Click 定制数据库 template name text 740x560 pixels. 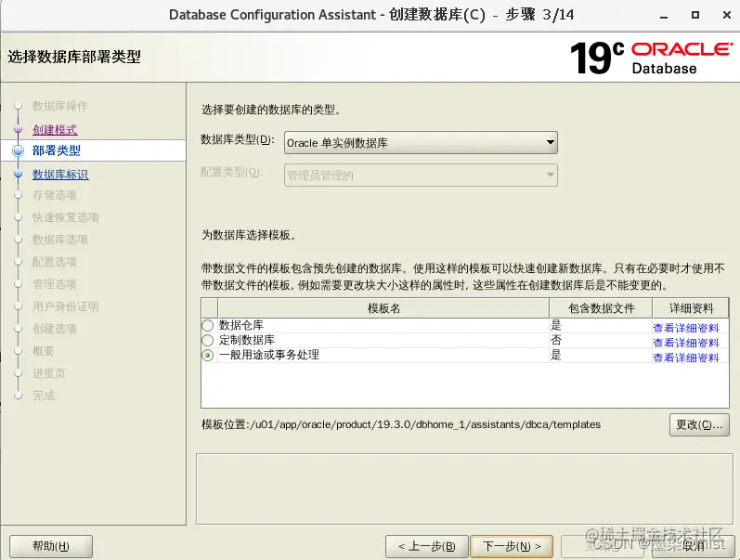[247, 340]
